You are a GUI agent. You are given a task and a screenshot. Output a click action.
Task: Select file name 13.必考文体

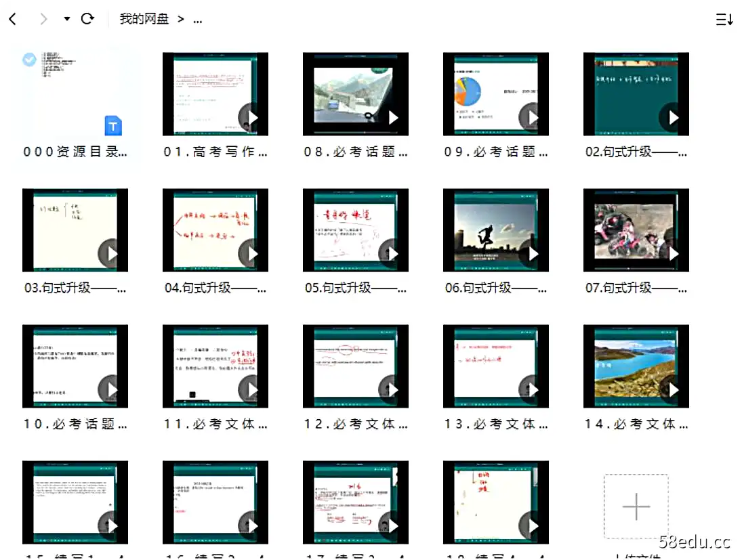(496, 424)
